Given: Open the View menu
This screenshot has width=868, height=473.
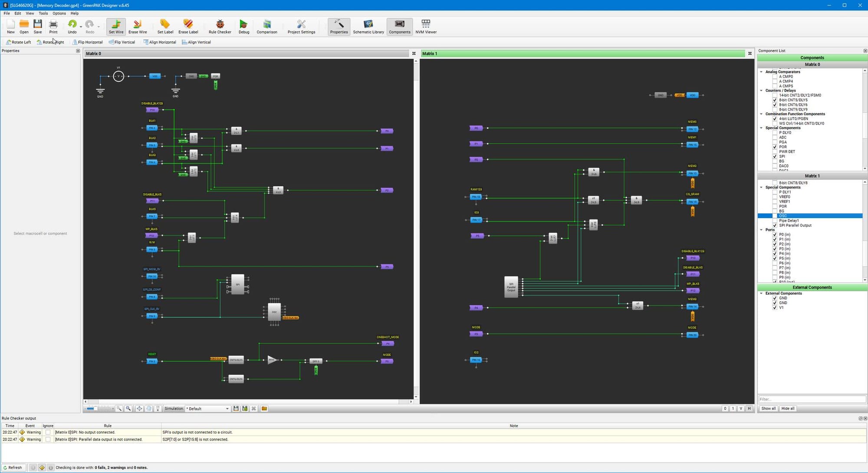Looking at the screenshot, I should pos(30,13).
